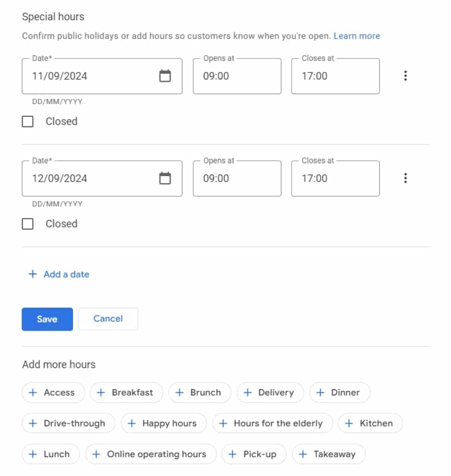The image size is (451, 476).
Task: Follow the Learn more link
Action: point(357,36)
